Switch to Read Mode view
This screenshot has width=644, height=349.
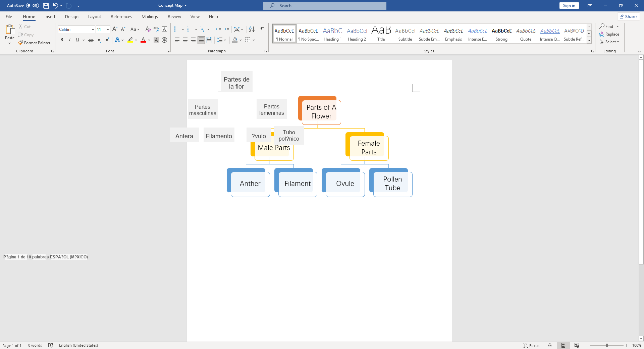pyautogui.click(x=550, y=345)
